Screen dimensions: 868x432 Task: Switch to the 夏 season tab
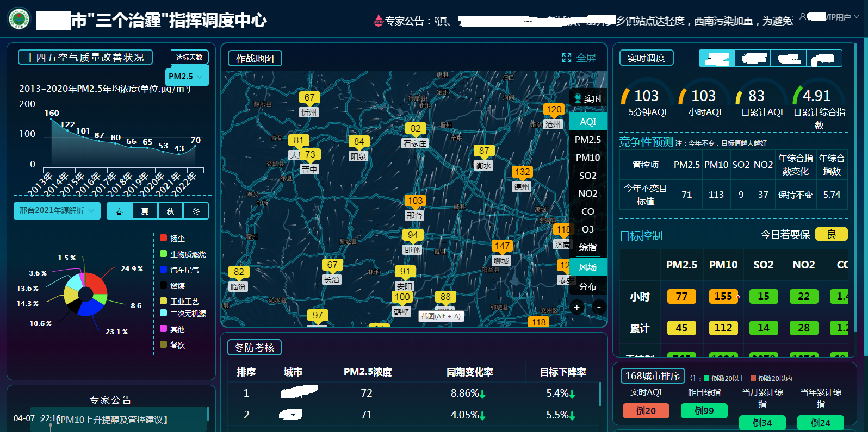145,211
